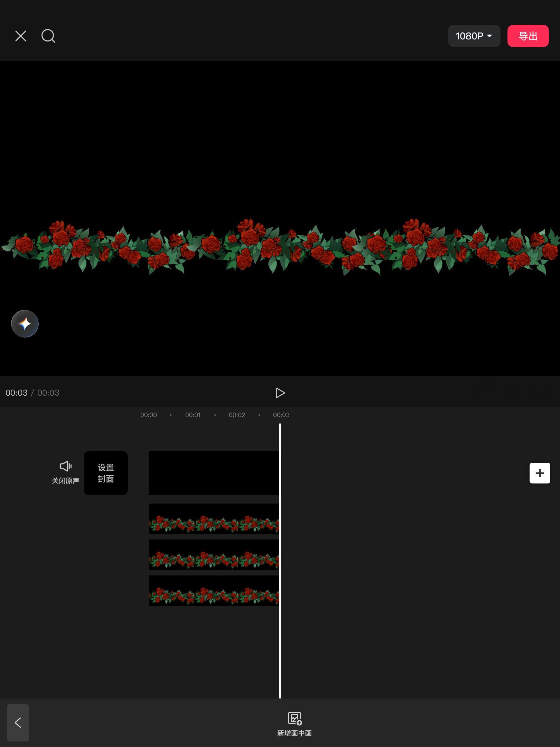Open 设置封面 cover settings
560x747 pixels.
click(x=106, y=473)
